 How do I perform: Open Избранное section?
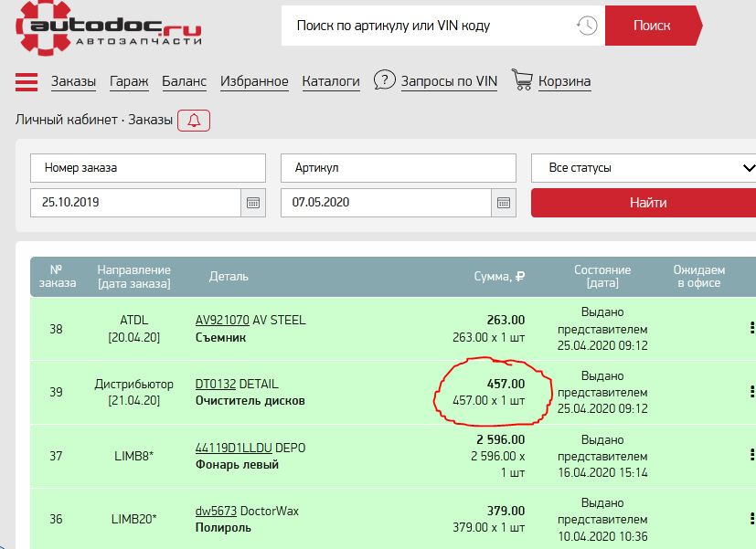254,81
